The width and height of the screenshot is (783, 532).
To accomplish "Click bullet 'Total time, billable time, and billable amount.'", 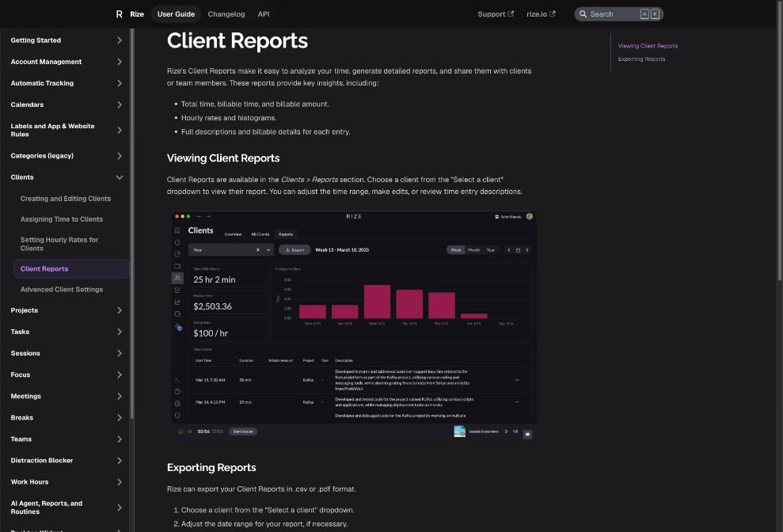I will pyautogui.click(x=255, y=104).
